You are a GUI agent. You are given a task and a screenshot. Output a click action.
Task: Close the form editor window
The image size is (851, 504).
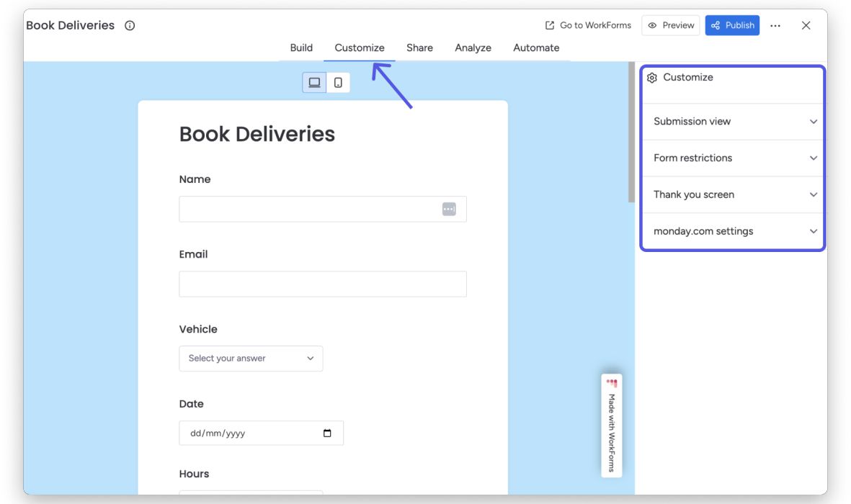[x=806, y=25]
